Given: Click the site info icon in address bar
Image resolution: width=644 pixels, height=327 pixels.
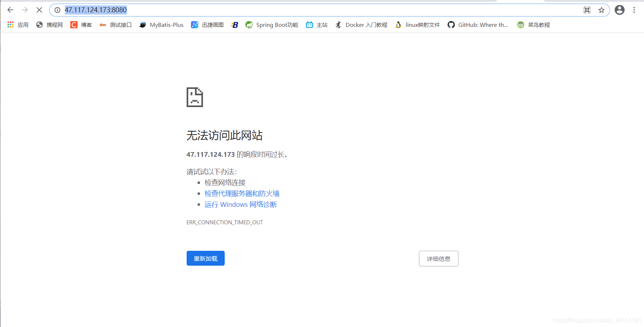Looking at the screenshot, I should [x=57, y=10].
